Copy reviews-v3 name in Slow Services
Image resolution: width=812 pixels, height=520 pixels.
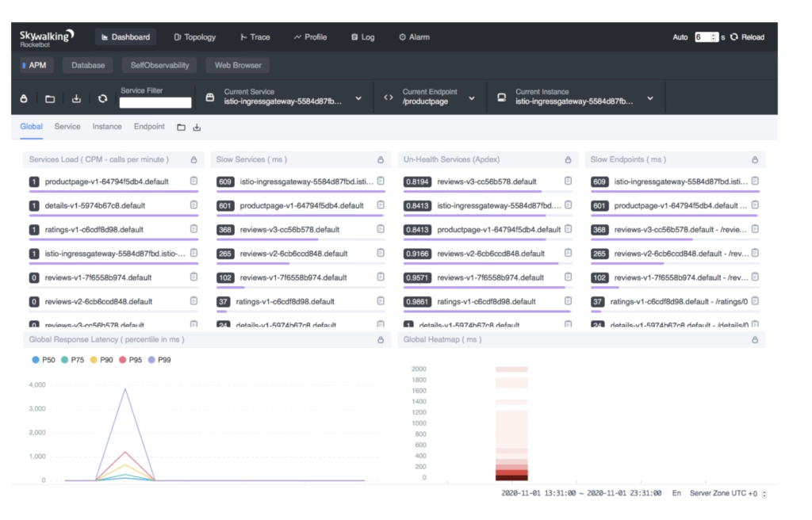[x=381, y=229]
